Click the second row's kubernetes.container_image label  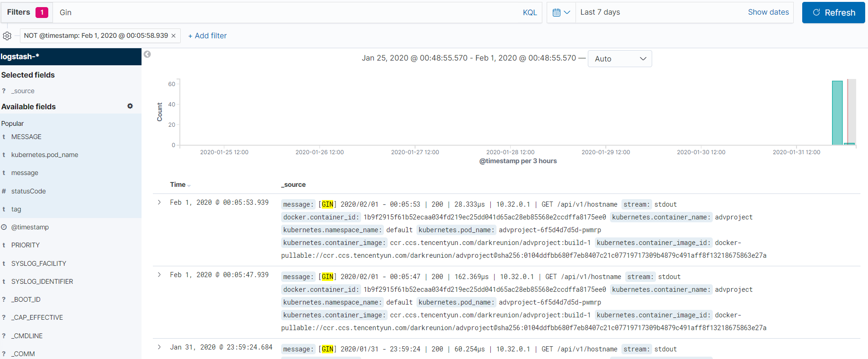click(334, 315)
